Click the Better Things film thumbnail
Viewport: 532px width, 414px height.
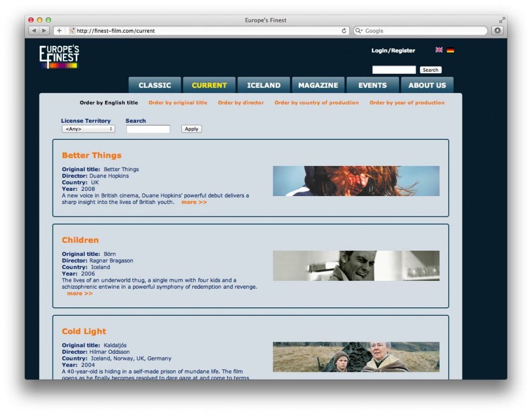click(x=356, y=181)
